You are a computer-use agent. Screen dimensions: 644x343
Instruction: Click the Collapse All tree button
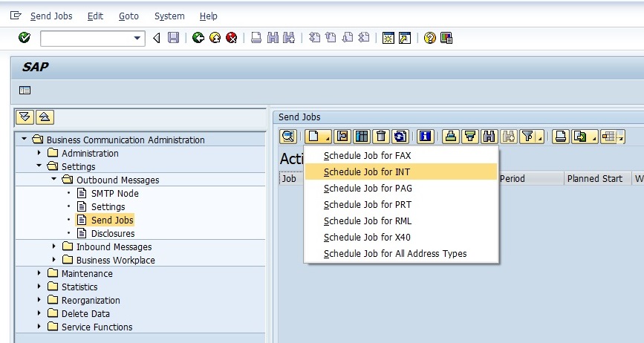coord(45,117)
